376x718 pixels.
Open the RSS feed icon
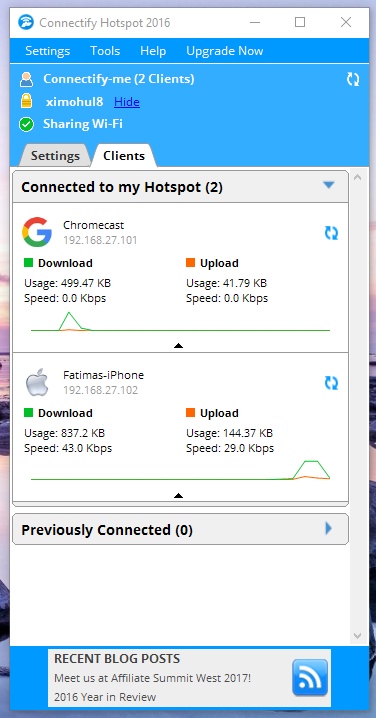point(310,678)
